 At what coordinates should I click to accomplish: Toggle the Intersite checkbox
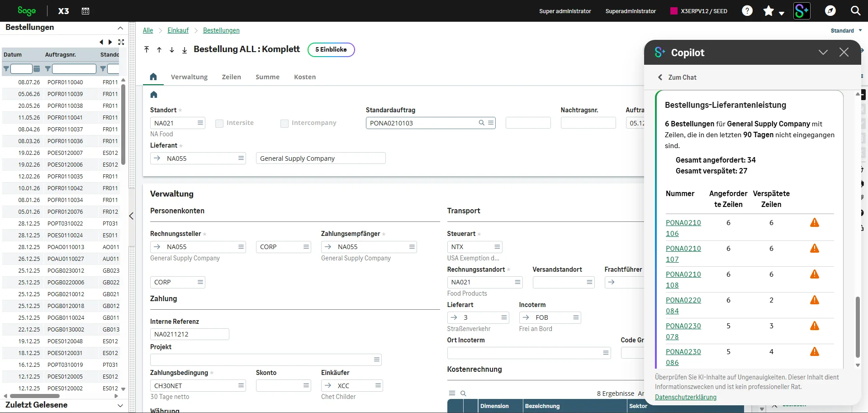(219, 123)
